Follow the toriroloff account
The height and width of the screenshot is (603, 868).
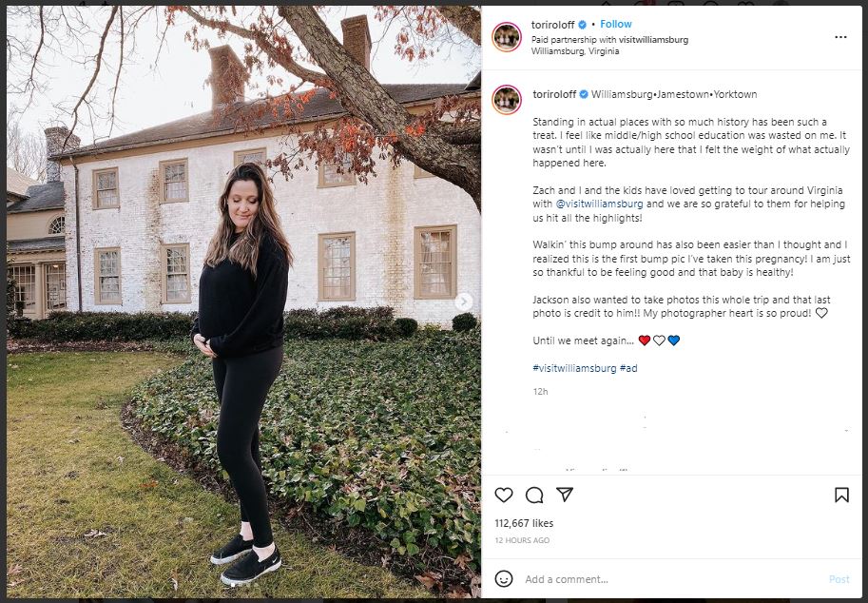616,25
